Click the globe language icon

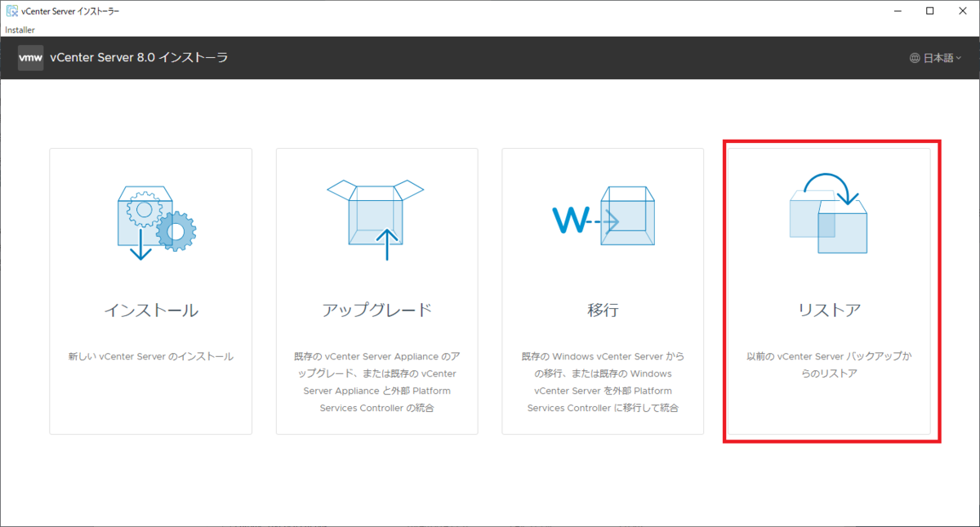click(915, 58)
